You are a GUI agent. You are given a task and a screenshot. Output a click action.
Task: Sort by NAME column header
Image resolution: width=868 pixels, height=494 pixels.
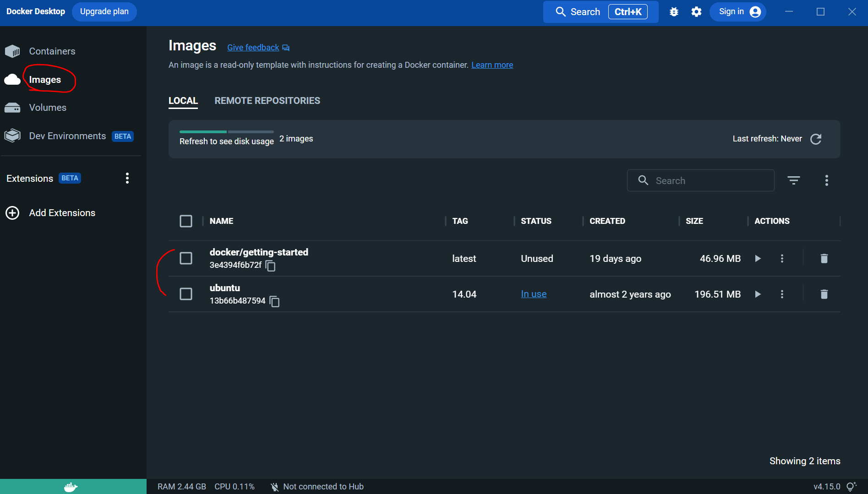(221, 221)
